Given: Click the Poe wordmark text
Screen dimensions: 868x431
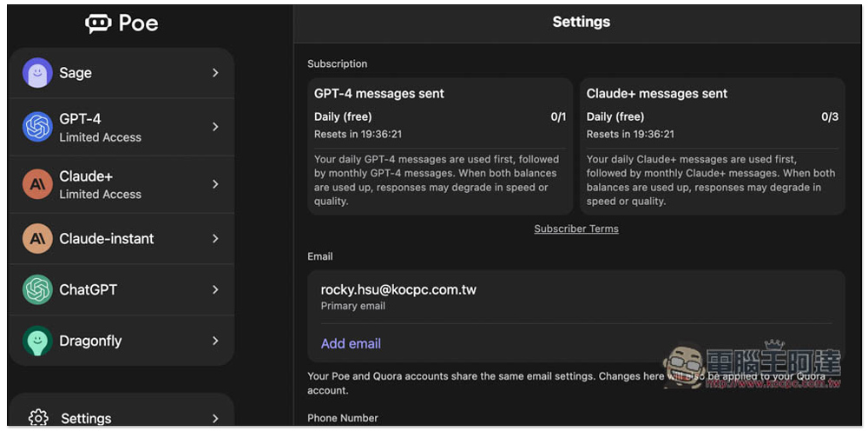Looking at the screenshot, I should click(x=138, y=23).
